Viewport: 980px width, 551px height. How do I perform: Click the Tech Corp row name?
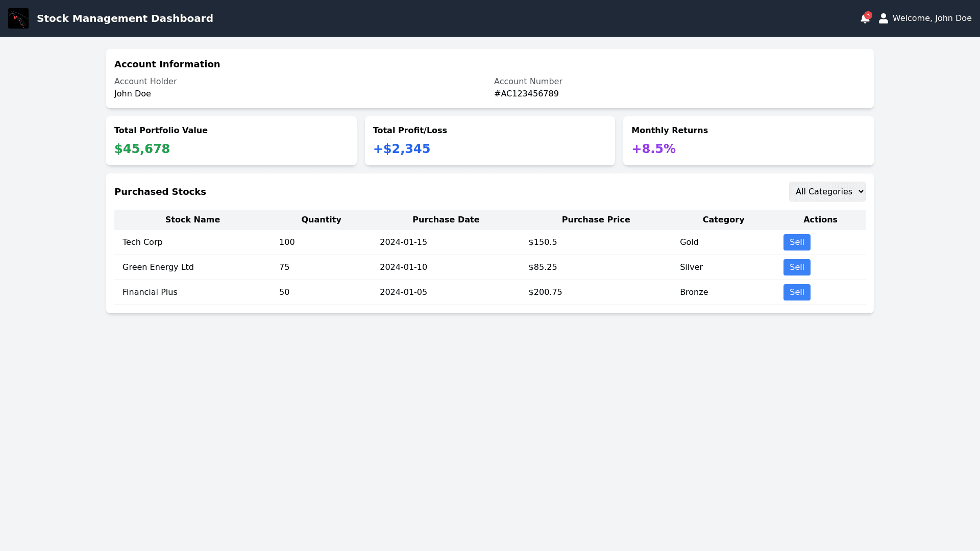click(x=142, y=242)
